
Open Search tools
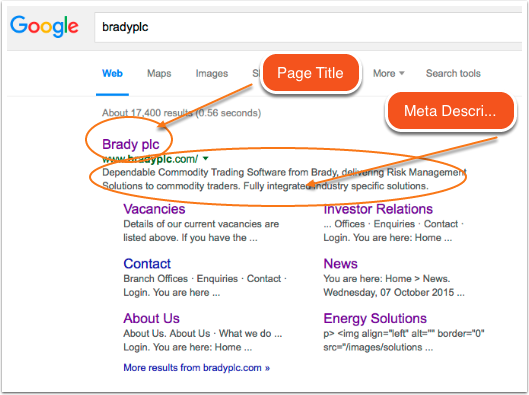point(453,73)
